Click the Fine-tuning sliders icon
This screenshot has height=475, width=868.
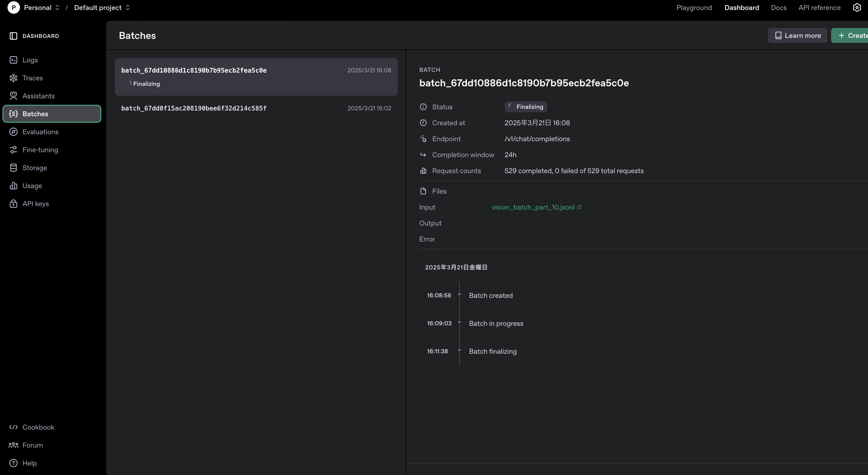tap(13, 150)
